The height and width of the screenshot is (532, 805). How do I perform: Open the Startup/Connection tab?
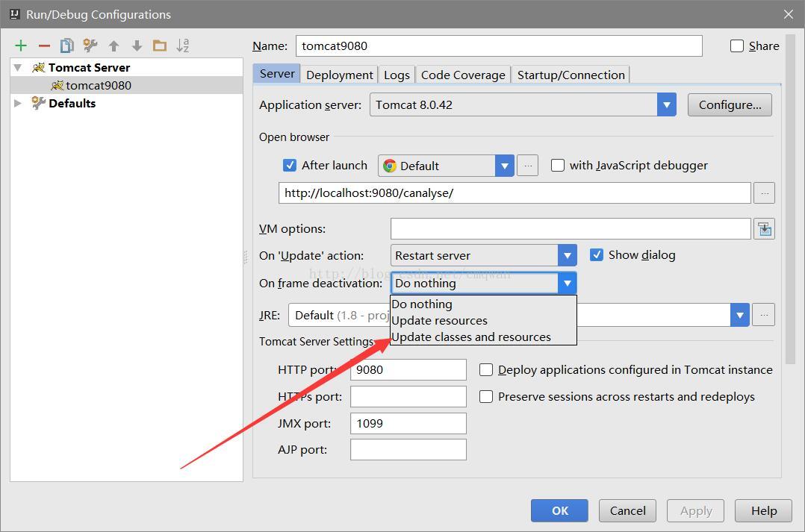tap(571, 75)
